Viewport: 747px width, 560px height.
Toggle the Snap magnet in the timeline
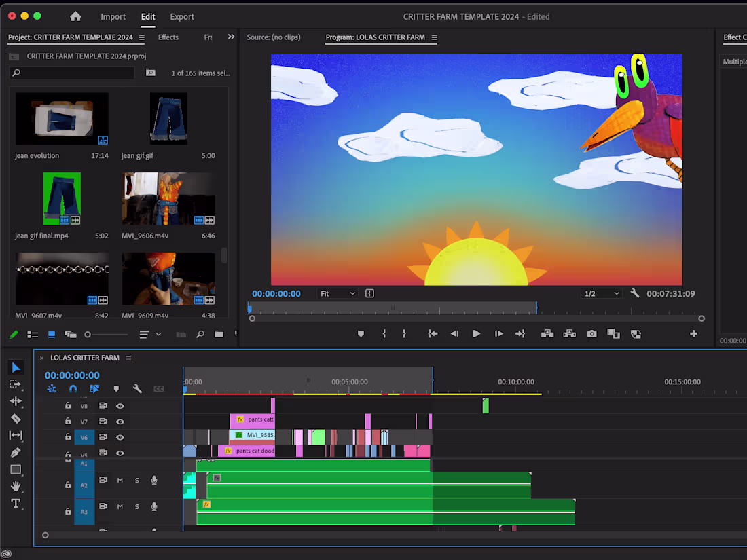coord(73,388)
